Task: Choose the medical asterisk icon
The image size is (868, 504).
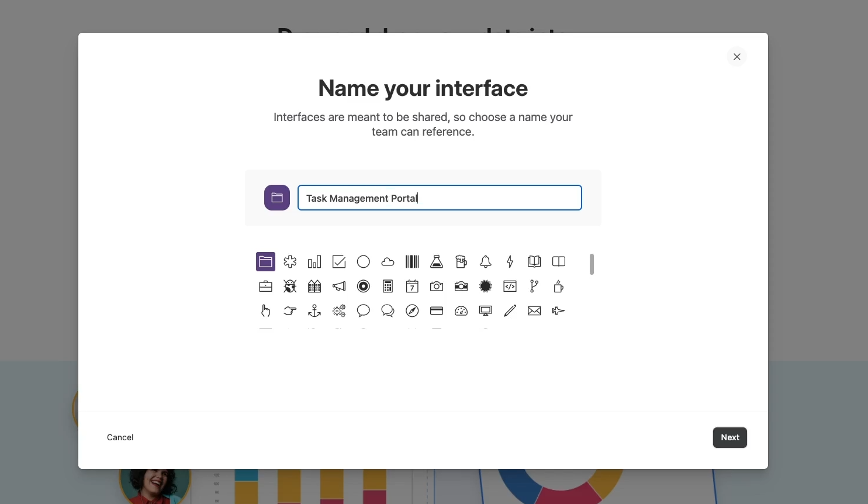Action: click(290, 262)
